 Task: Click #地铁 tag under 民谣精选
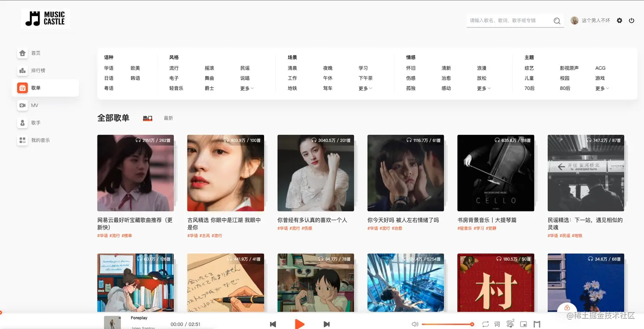click(577, 236)
